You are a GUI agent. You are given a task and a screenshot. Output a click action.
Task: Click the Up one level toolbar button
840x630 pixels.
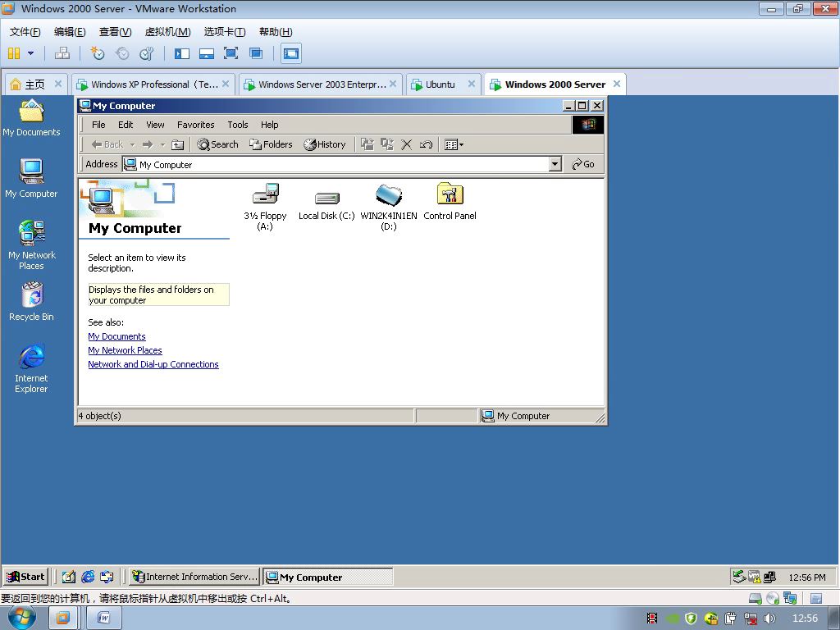pos(177,144)
